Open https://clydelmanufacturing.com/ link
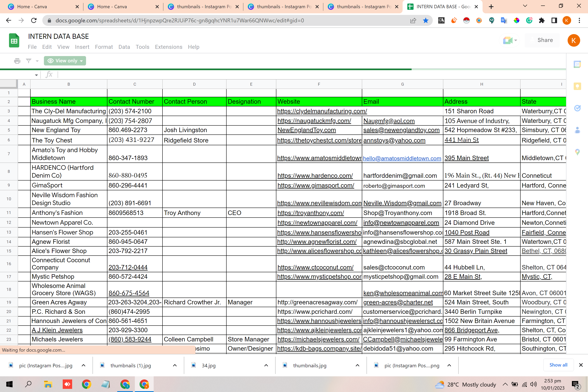The image size is (588, 392). coord(322,111)
